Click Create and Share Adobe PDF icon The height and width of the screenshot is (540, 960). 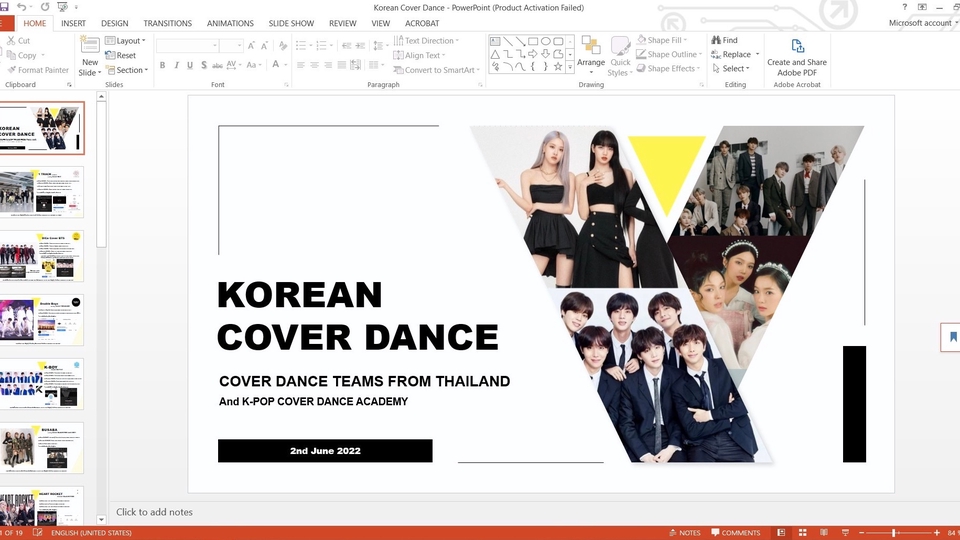tap(797, 47)
